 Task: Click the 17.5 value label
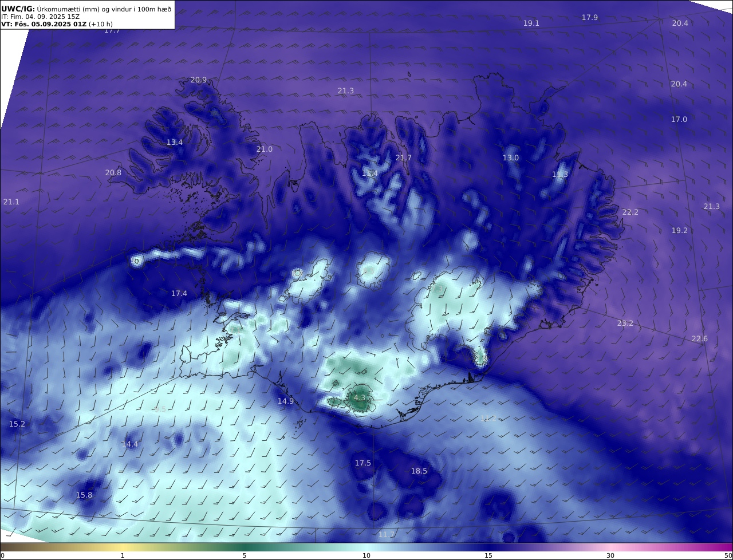363,463
